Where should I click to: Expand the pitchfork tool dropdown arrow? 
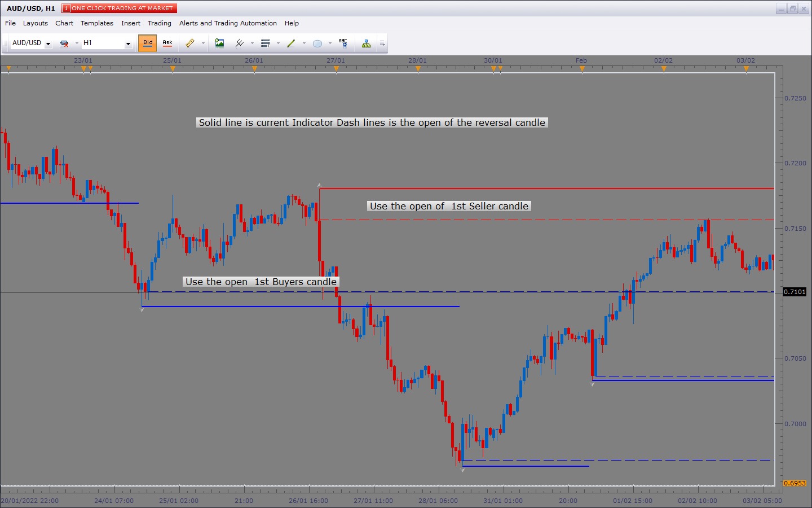(252, 43)
